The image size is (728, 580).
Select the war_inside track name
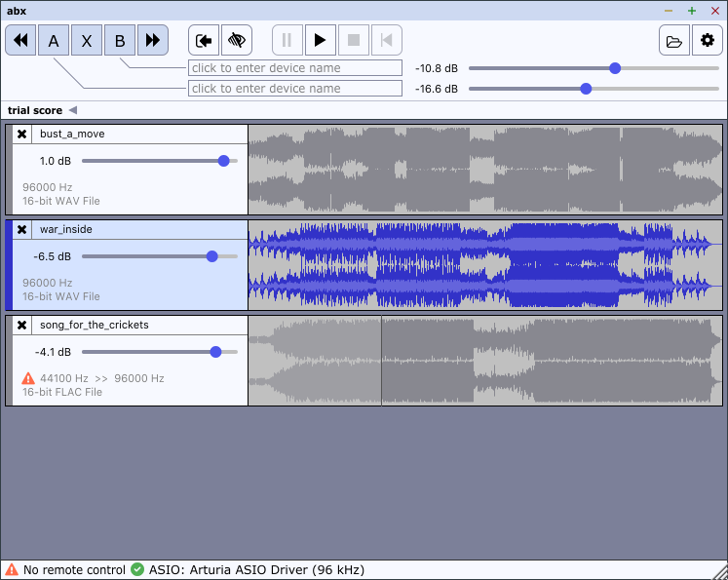pos(66,229)
